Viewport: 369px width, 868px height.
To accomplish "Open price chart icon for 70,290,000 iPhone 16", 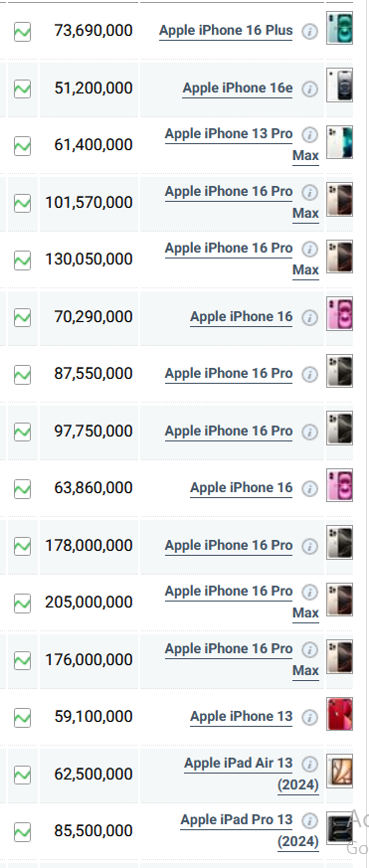I will tap(22, 318).
